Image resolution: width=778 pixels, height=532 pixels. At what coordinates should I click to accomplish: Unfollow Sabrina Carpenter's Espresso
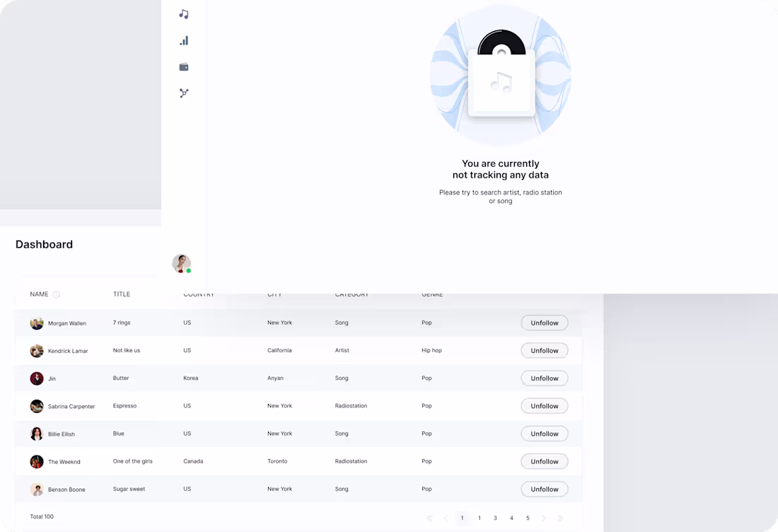544,405
